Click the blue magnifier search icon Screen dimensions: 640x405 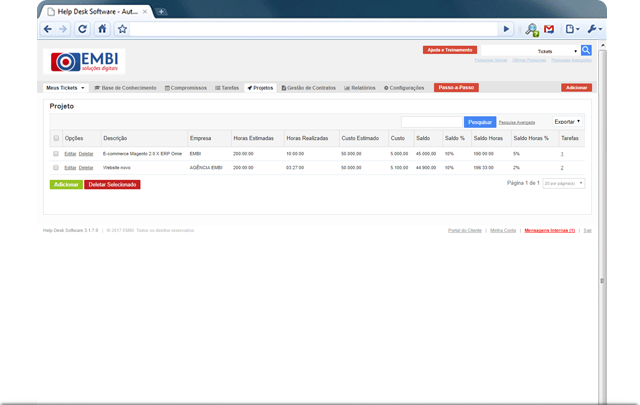(x=587, y=50)
